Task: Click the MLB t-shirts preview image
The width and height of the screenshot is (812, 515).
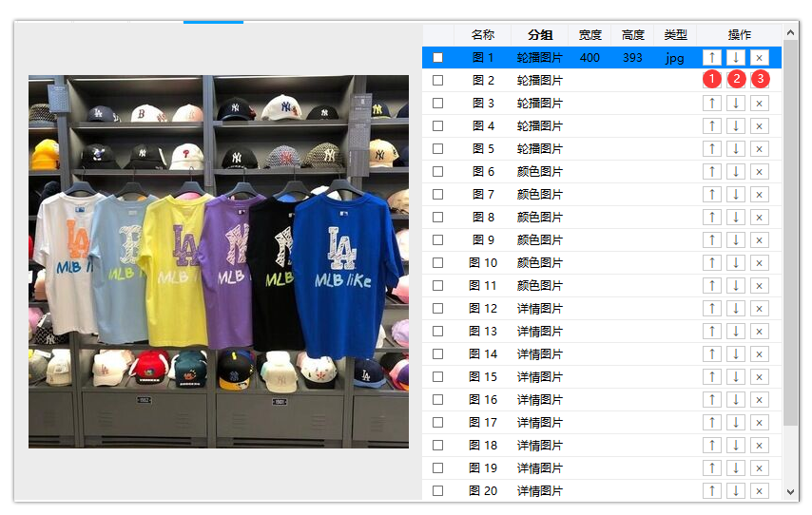Action: point(219,261)
